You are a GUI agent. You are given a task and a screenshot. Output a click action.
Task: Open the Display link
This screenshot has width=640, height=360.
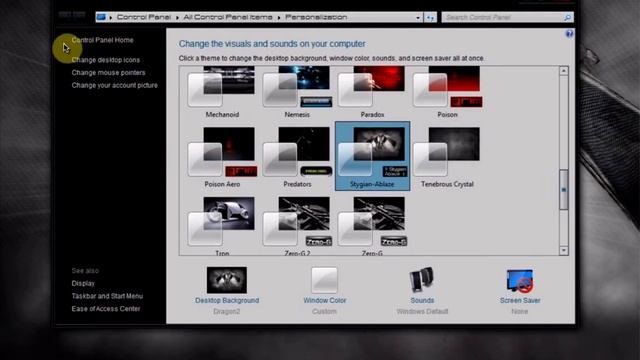(83, 283)
